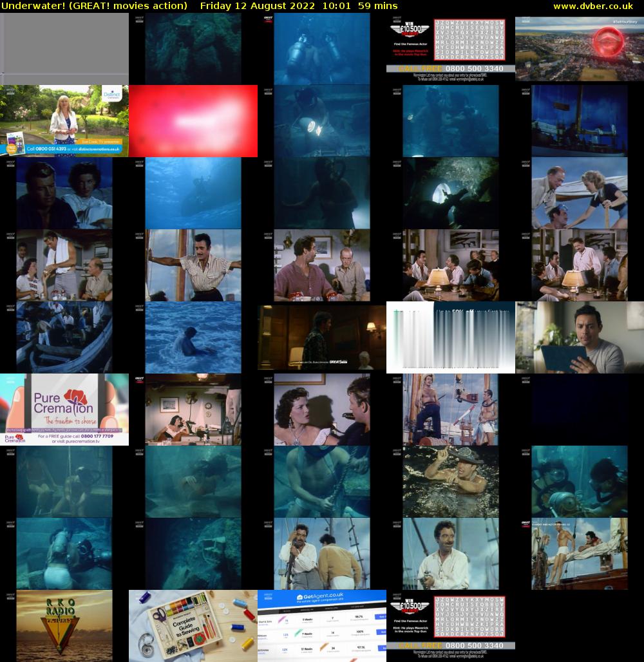Open the aerial town frame with red circle

pyautogui.click(x=580, y=48)
